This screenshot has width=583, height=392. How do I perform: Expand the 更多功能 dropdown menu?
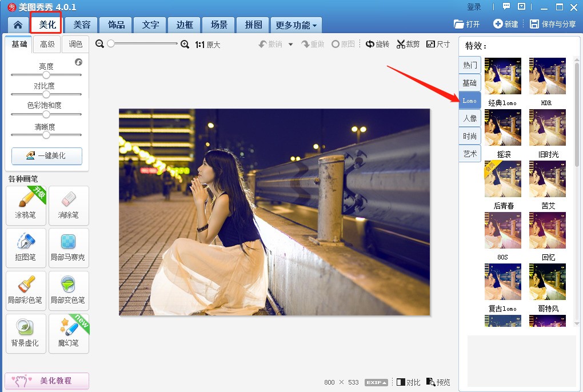click(297, 25)
